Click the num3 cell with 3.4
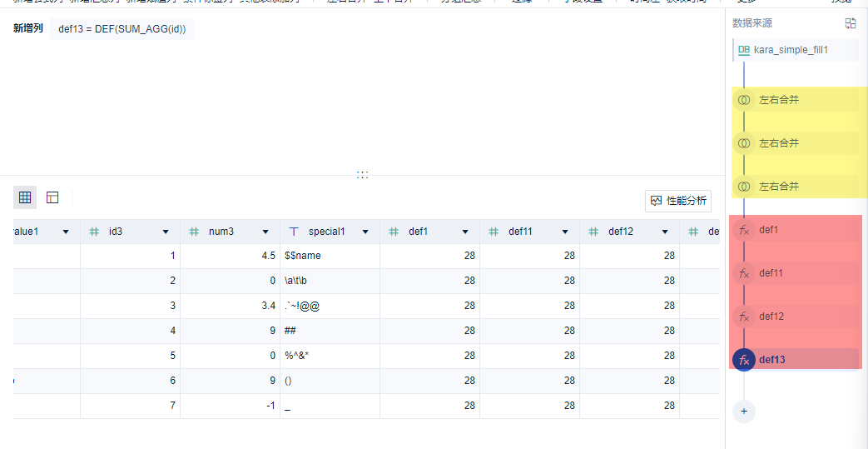This screenshot has width=868, height=449. click(x=231, y=306)
